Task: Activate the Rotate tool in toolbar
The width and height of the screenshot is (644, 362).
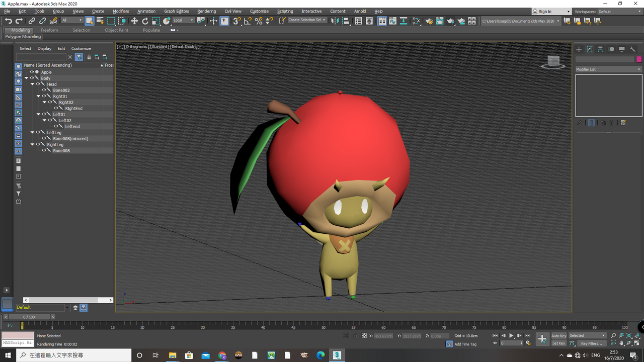Action: 145,21
